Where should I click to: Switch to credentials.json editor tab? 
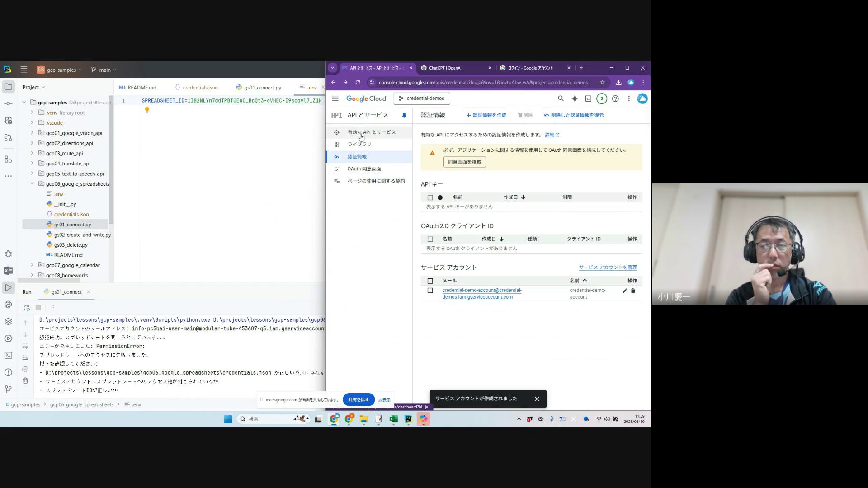click(200, 88)
